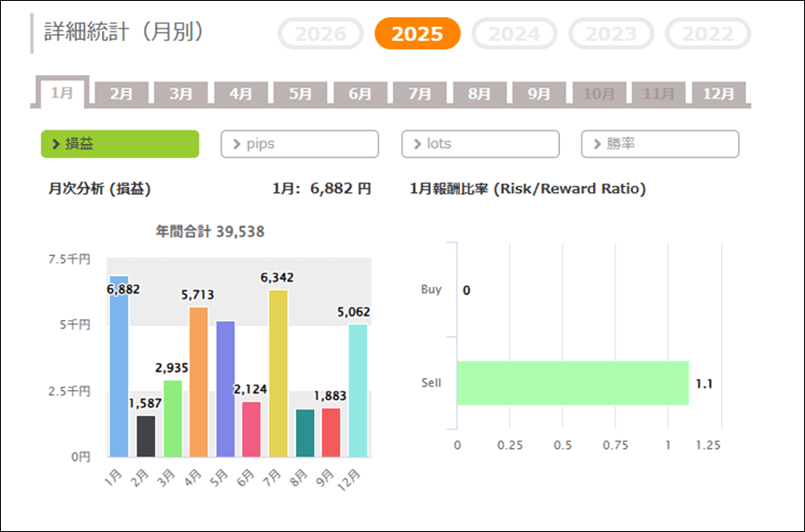Expand the pips metric selector
This screenshot has height=532, width=805.
tap(300, 144)
